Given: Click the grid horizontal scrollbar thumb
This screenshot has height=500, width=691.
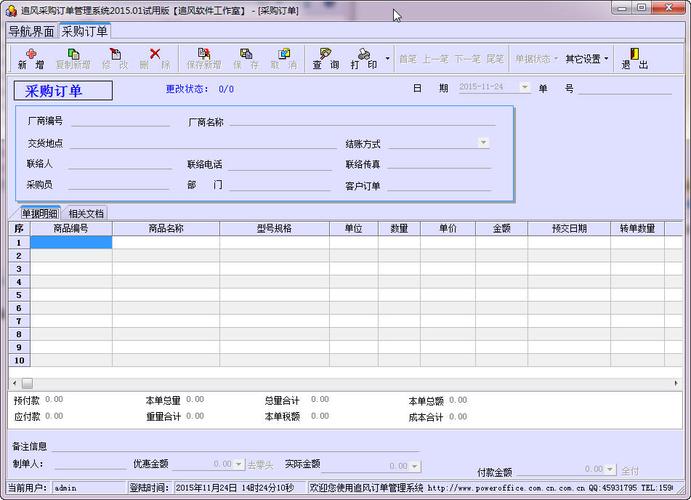Looking at the screenshot, I should point(27,383).
